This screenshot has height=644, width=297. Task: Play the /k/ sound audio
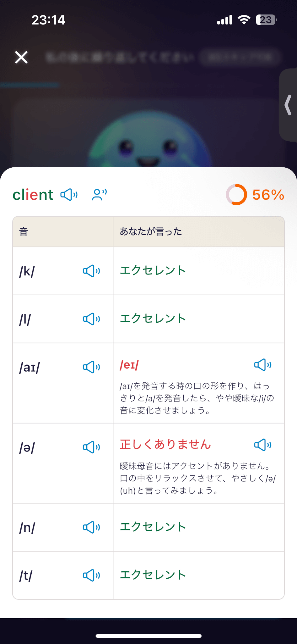click(91, 271)
